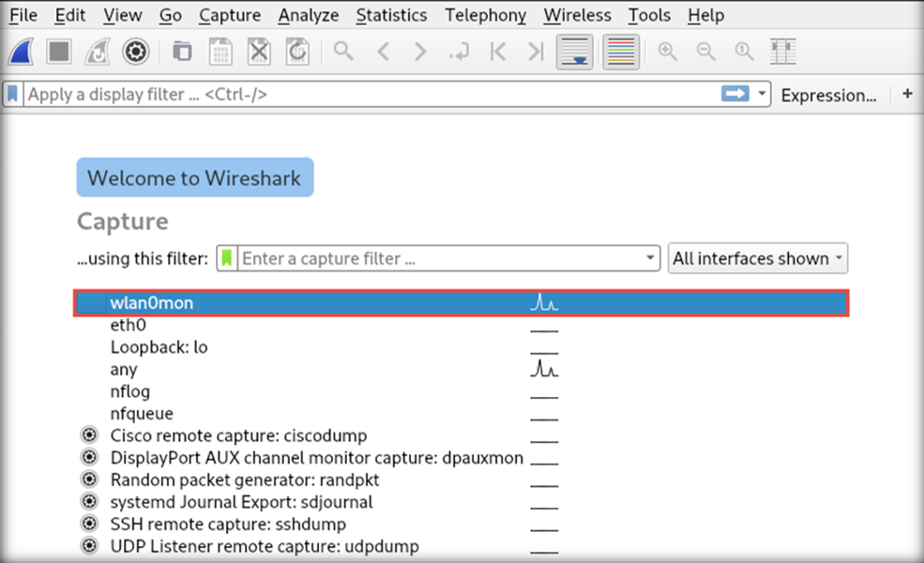Select systemd Journal Export: sdjournal row

[x=462, y=502]
